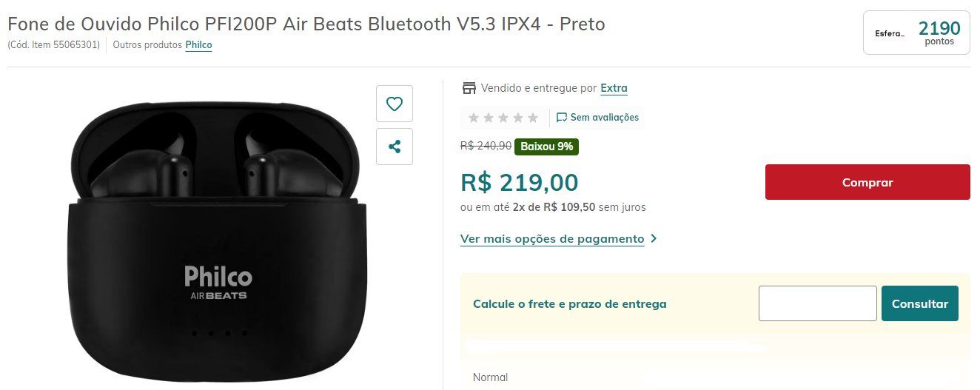Click the comment icon next to Sem avaliações

pyautogui.click(x=562, y=117)
